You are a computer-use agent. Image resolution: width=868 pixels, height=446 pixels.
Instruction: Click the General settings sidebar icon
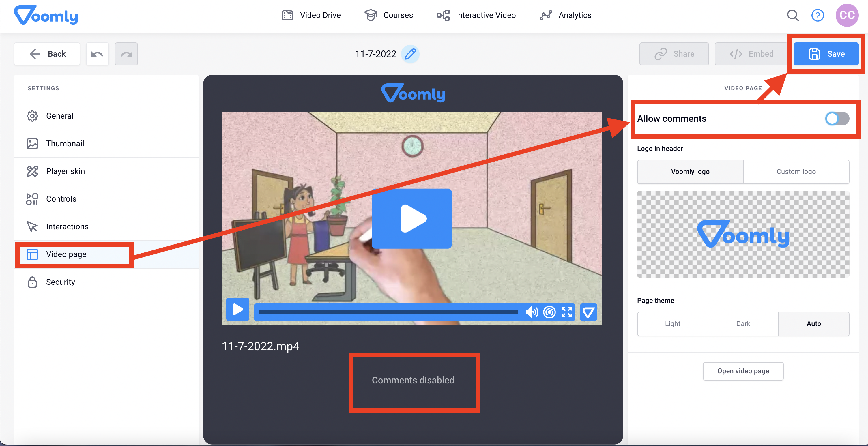(x=32, y=116)
